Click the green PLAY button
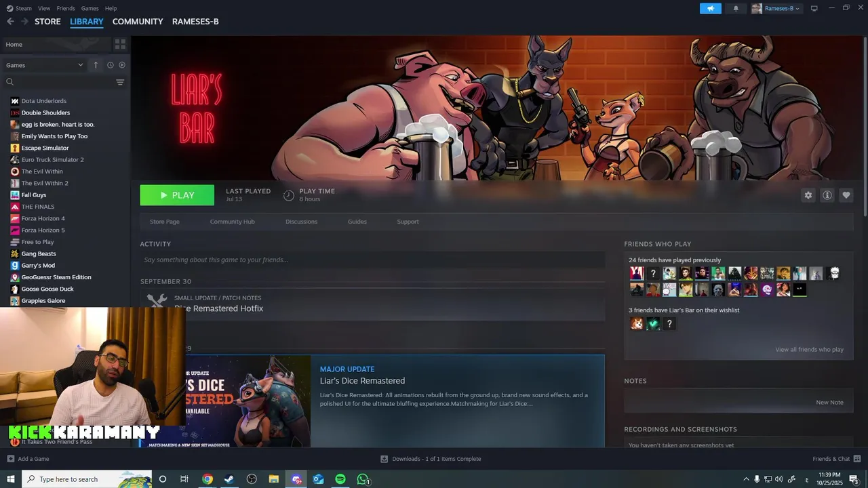 (x=177, y=195)
